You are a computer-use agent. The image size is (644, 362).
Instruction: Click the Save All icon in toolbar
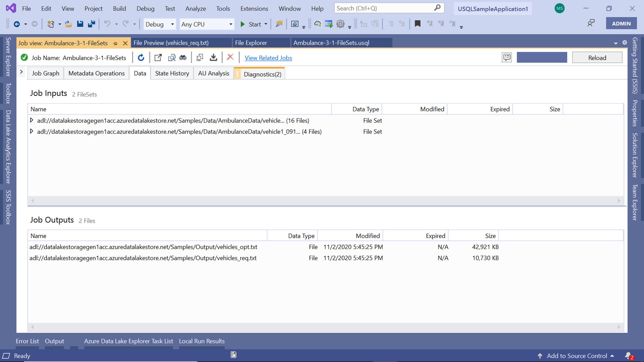pyautogui.click(x=91, y=24)
